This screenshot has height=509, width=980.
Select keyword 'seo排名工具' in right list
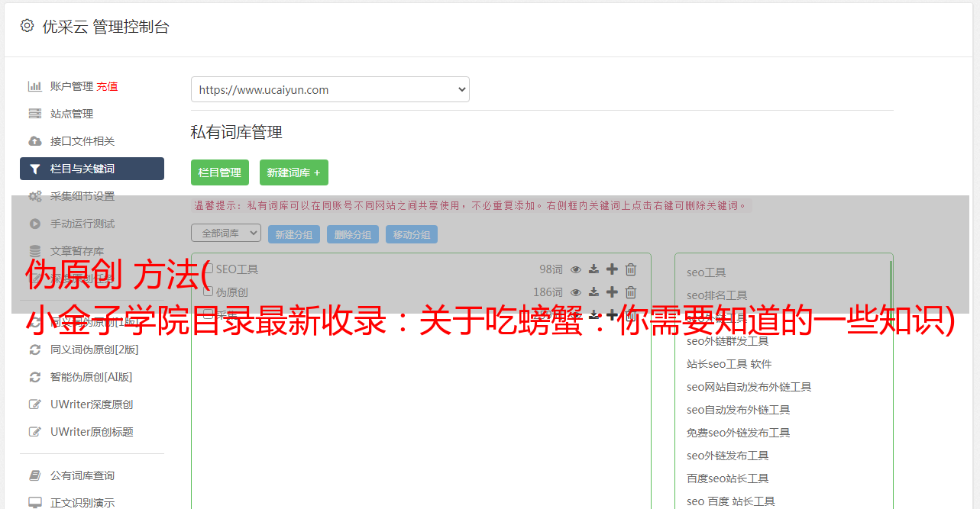click(x=717, y=295)
